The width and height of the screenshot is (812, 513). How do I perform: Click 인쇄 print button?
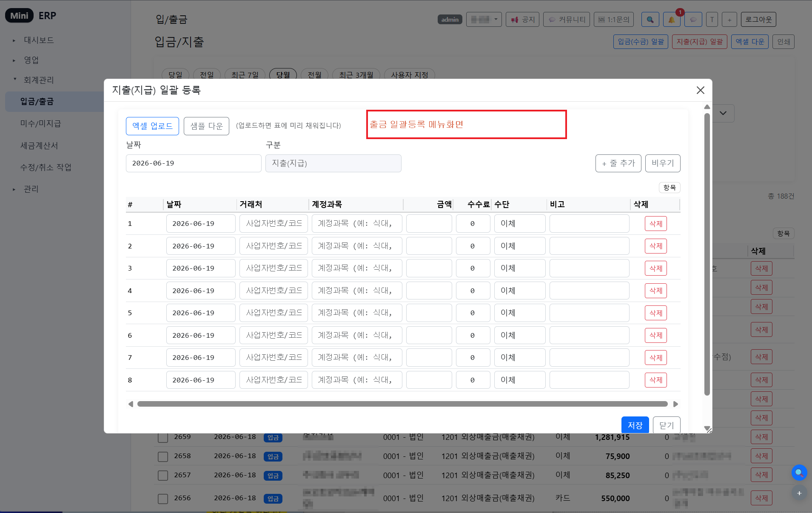(x=784, y=42)
